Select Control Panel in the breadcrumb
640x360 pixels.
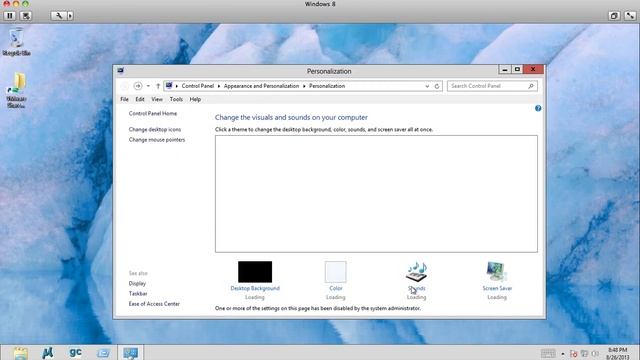tap(198, 86)
